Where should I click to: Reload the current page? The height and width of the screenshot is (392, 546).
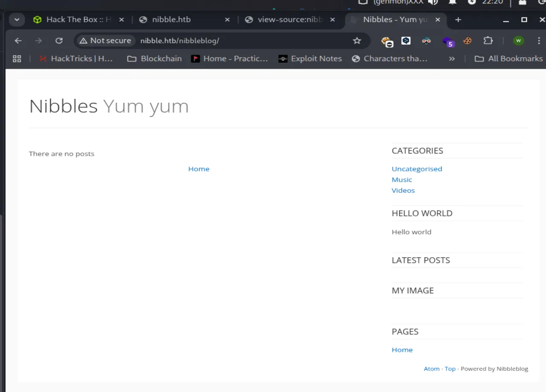[x=59, y=41]
